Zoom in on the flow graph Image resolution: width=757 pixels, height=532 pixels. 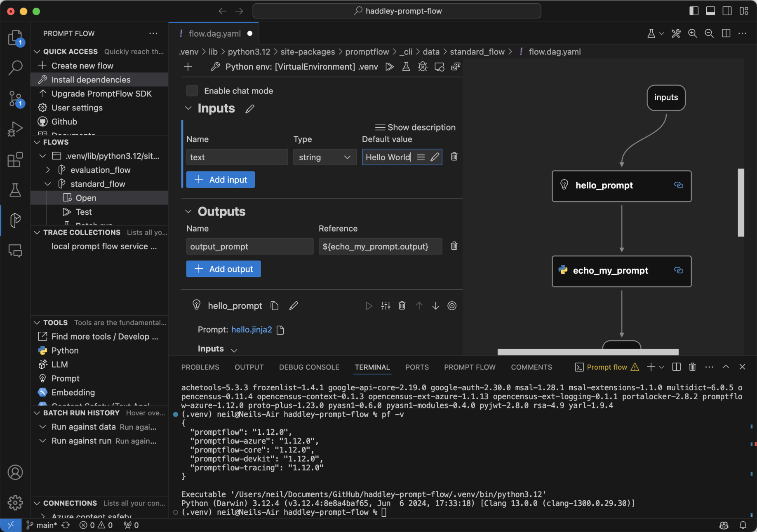[693, 33]
